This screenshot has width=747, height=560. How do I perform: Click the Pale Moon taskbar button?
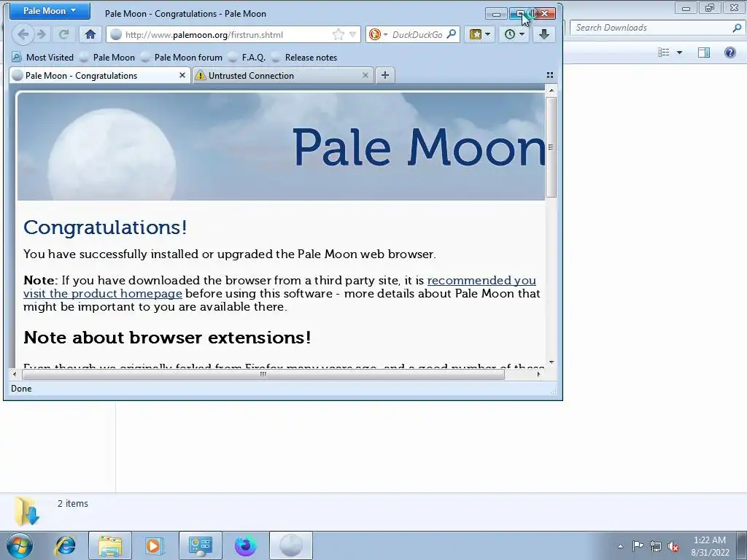(290, 545)
